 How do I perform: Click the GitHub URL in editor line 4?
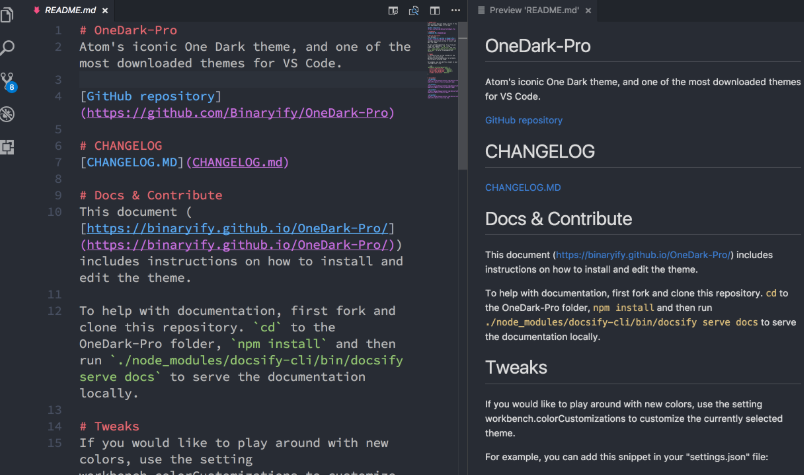237,113
